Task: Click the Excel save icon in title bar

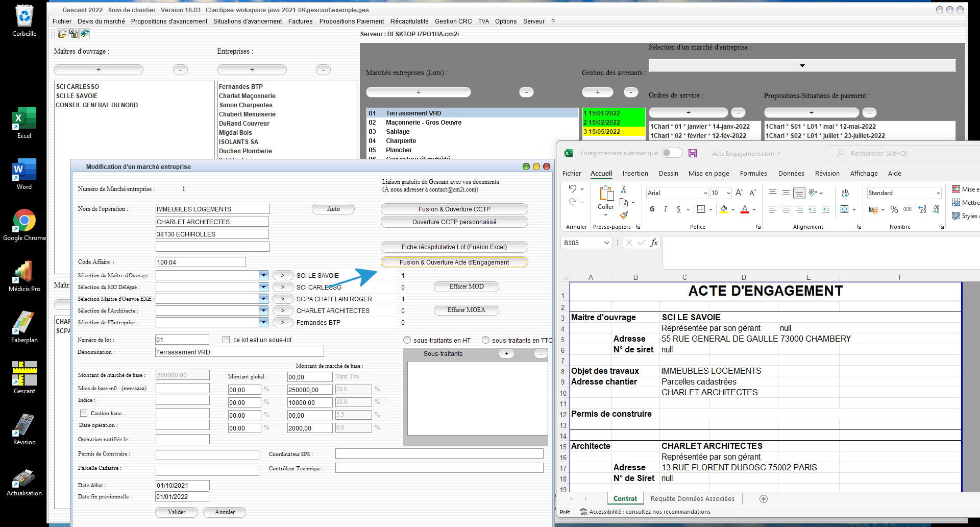Action: click(693, 153)
